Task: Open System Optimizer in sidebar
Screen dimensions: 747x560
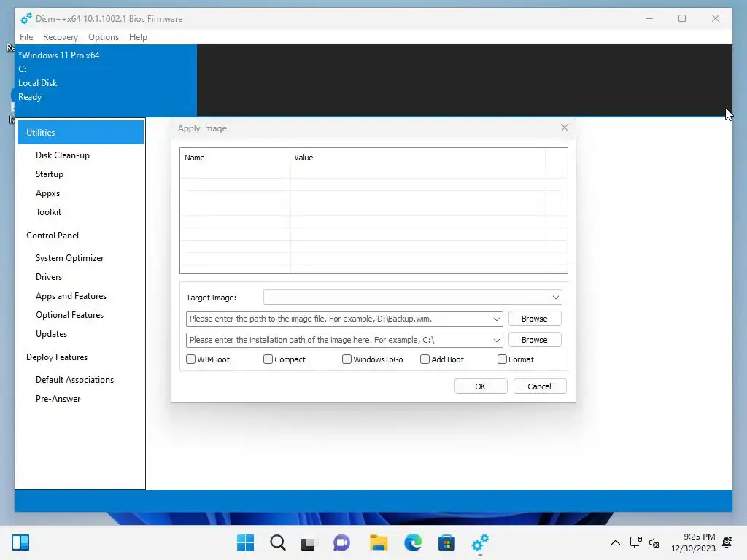Action: pos(69,258)
